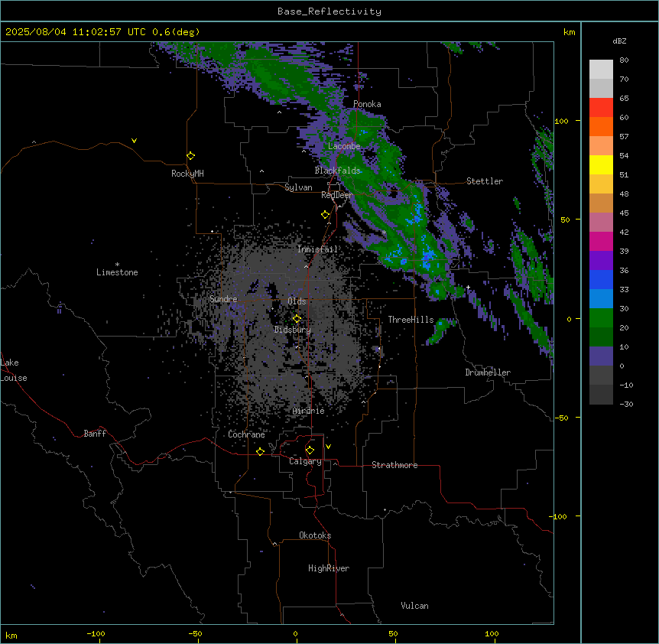
Task: Select the yellow 51-54 dBZ legend swatch
Action: pos(601,164)
